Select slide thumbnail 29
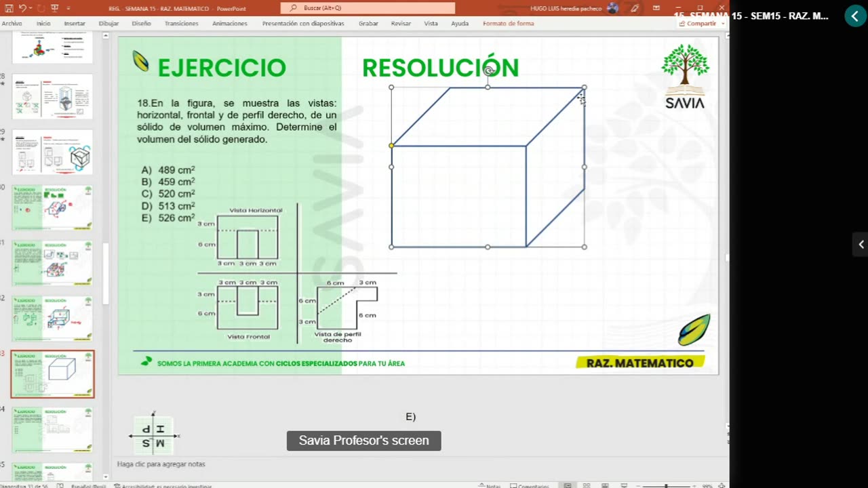 pos(52,152)
